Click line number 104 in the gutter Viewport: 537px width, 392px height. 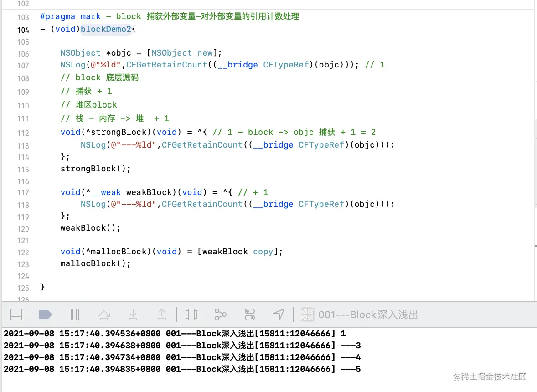23,30
